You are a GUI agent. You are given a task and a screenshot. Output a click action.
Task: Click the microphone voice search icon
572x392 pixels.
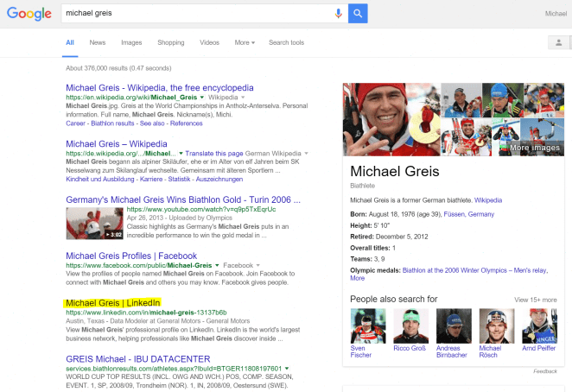pyautogui.click(x=338, y=14)
